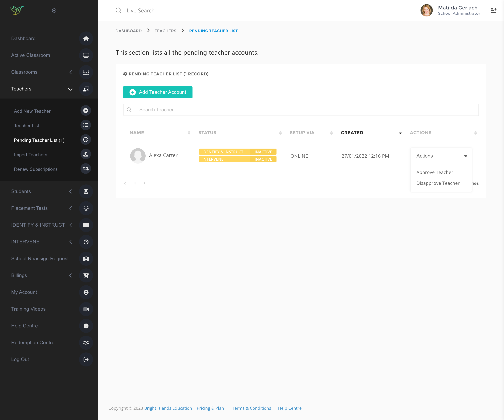Click the Training Videos camera icon
This screenshot has width=504, height=420.
(86, 309)
